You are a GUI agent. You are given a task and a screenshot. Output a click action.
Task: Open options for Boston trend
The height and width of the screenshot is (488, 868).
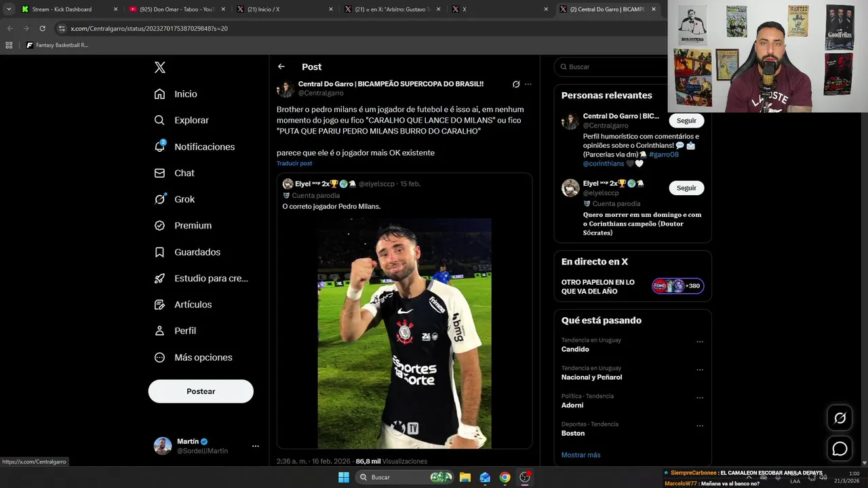(x=700, y=426)
